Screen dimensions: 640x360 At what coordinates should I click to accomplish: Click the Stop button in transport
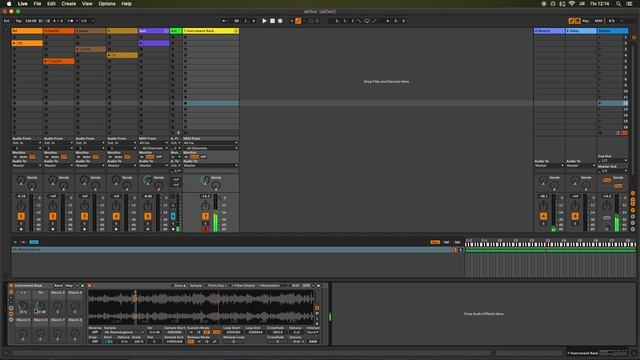(x=272, y=21)
